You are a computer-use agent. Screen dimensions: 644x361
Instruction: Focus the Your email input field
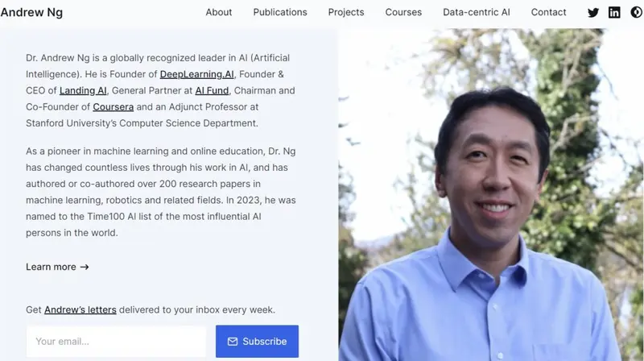pos(116,342)
